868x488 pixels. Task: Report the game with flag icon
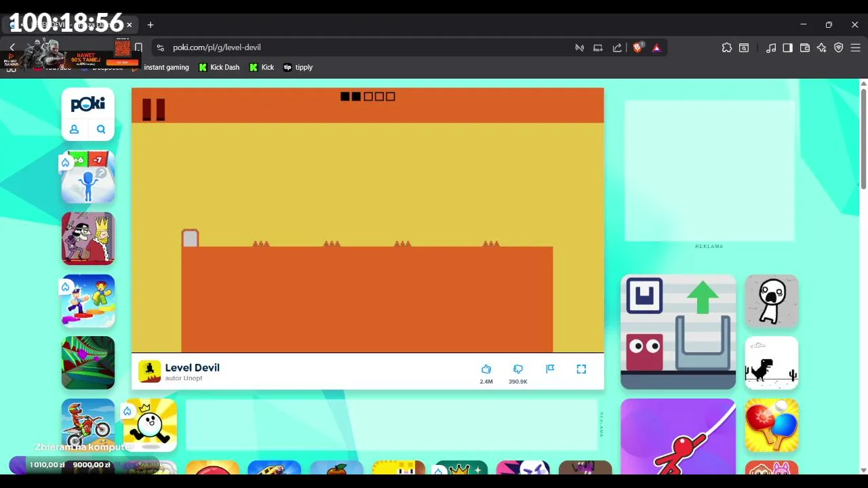click(x=550, y=369)
